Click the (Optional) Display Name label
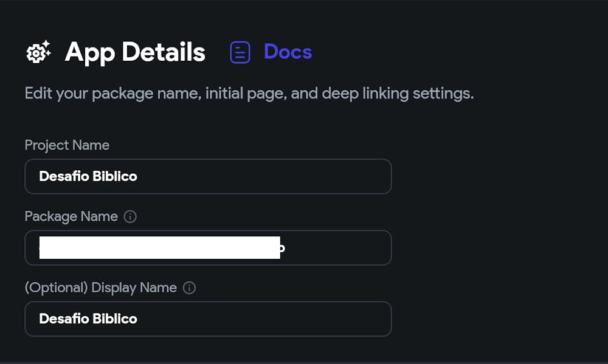608x364 pixels. [x=100, y=287]
